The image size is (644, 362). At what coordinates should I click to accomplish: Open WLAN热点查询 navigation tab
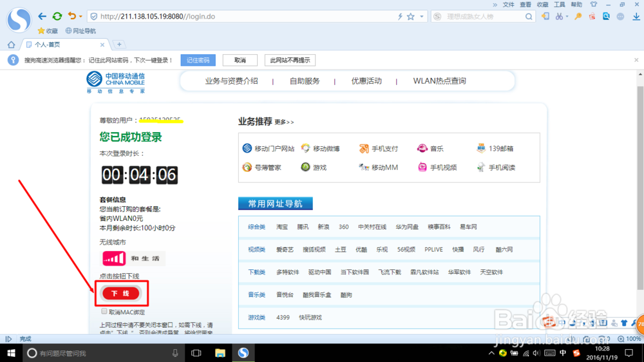pos(439,81)
